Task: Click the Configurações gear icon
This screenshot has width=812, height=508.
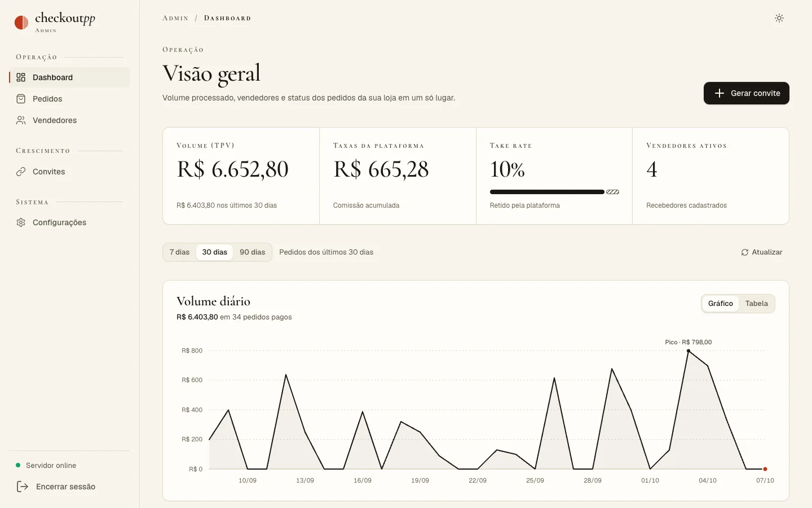Action: (x=21, y=222)
